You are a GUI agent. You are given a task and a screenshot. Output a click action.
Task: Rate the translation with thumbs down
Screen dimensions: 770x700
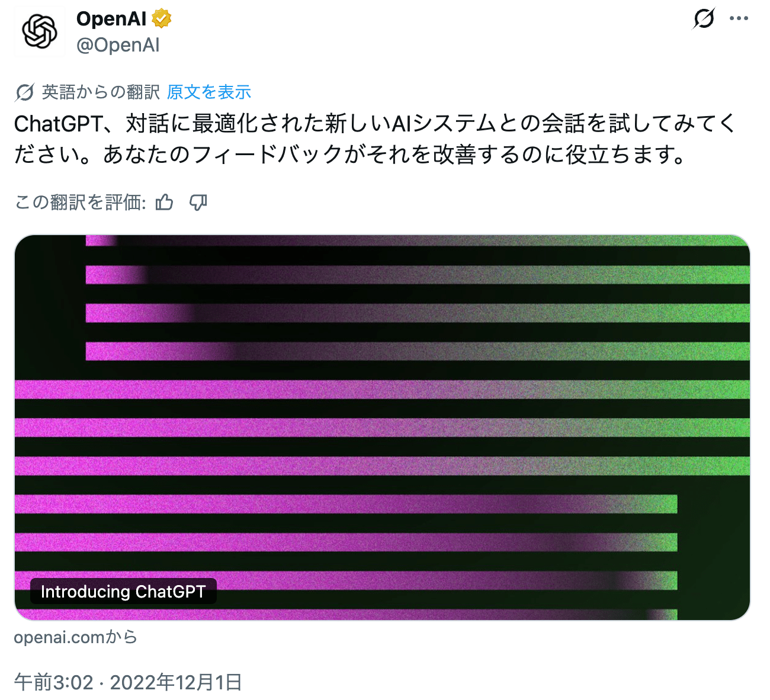tap(198, 203)
